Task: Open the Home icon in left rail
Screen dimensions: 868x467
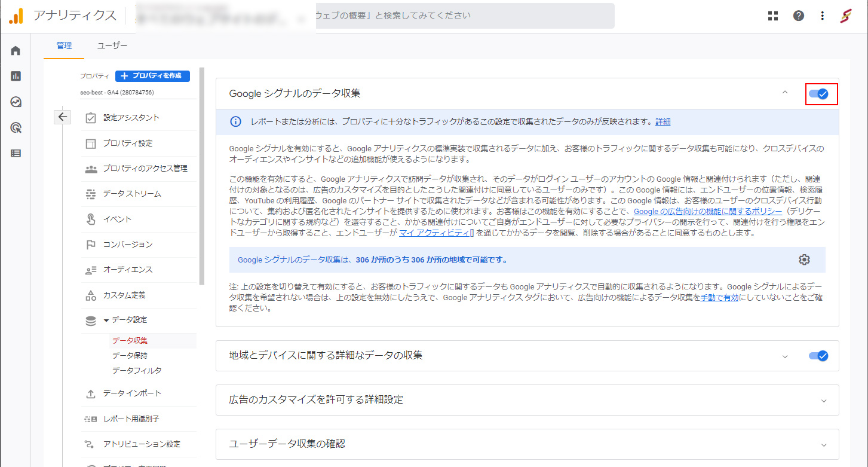Action: coord(16,50)
